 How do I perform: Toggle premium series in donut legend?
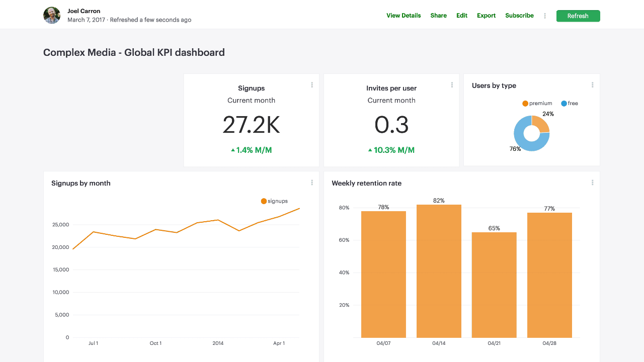coord(537,104)
